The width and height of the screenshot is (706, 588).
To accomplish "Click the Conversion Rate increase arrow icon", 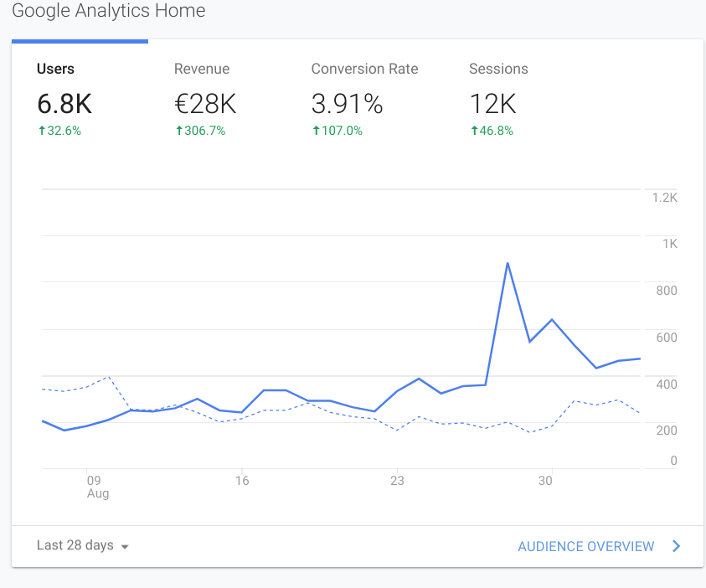I will [317, 131].
